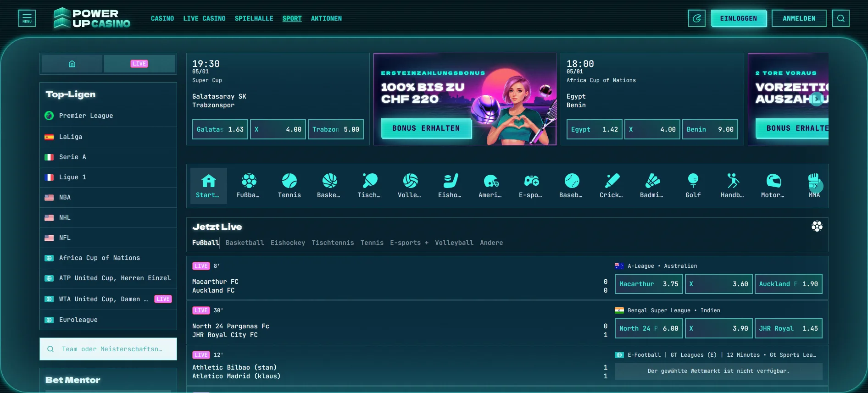Viewport: 868px width, 393px height.
Task: Open the search magnifier icon in header
Action: (841, 18)
